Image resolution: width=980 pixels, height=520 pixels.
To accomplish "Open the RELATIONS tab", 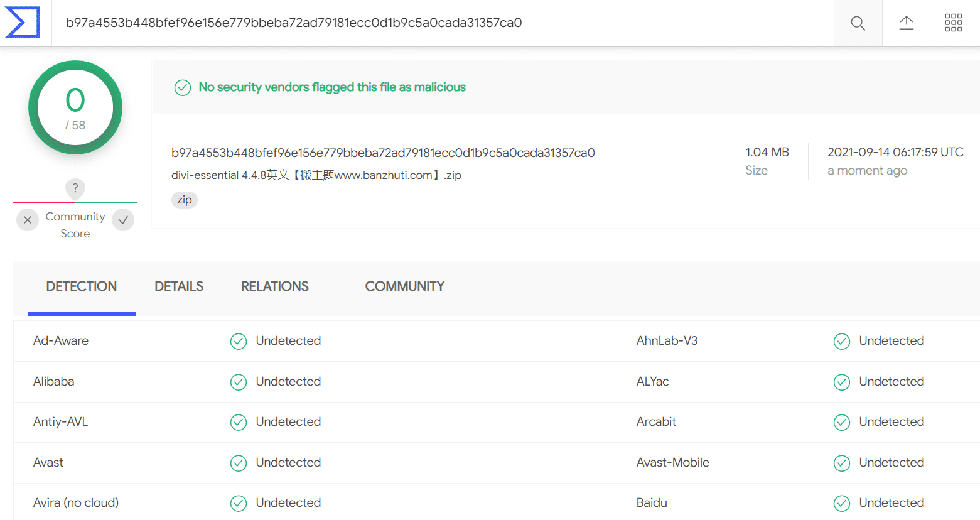I will click(x=275, y=286).
